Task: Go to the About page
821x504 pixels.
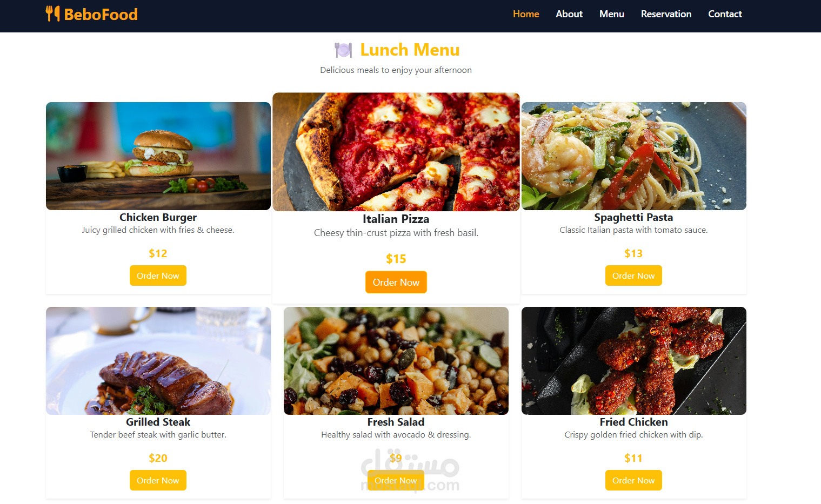Action: [x=569, y=14]
